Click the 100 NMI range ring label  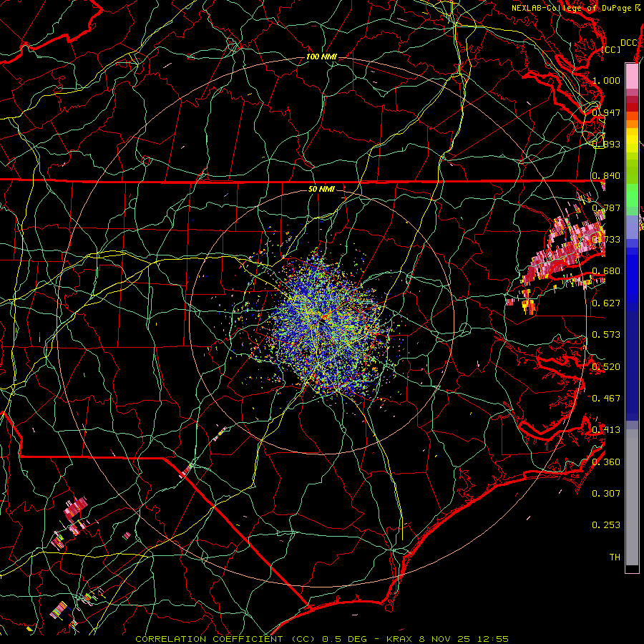coord(321,57)
